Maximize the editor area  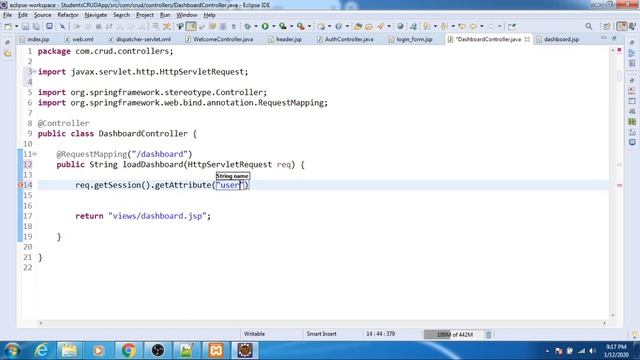coord(614,38)
